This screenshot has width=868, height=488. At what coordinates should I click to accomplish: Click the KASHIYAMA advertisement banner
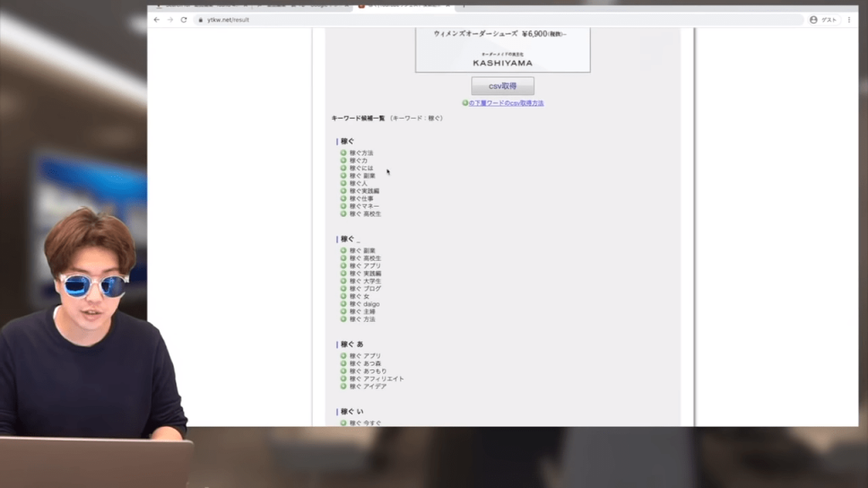click(x=503, y=50)
